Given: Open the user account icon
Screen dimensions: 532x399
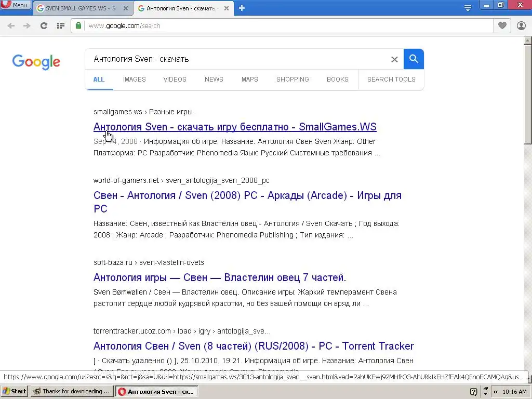Looking at the screenshot, I should pos(521,25).
